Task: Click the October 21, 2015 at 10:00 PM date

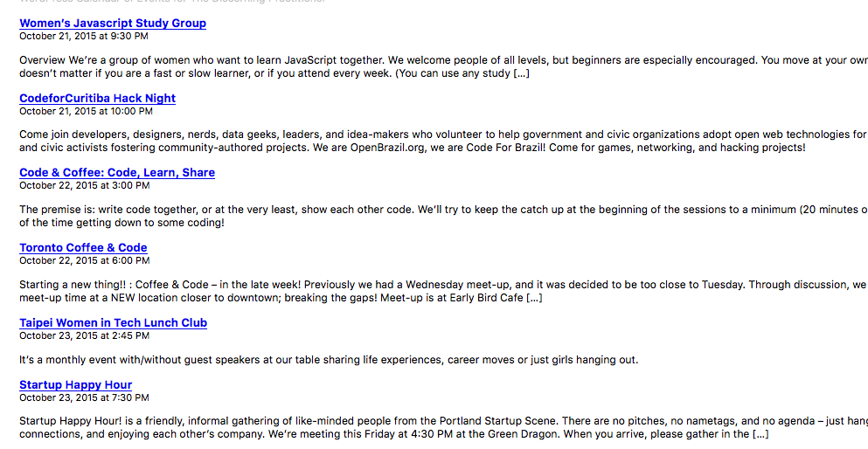Action: [x=86, y=111]
